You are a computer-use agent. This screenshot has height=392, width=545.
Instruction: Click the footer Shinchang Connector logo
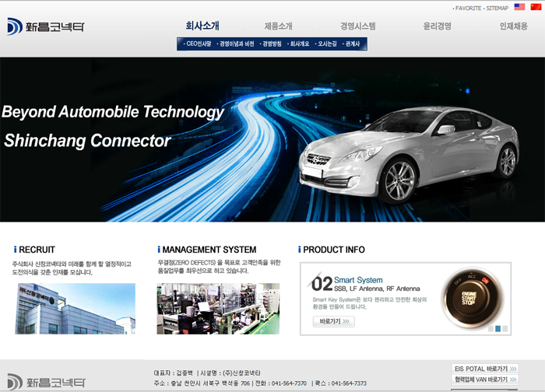[x=46, y=381]
